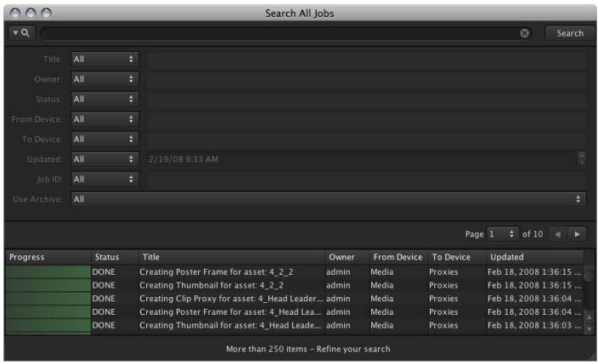The image size is (598, 364).
Task: Open the To Device filter dropdown
Action: (104, 139)
